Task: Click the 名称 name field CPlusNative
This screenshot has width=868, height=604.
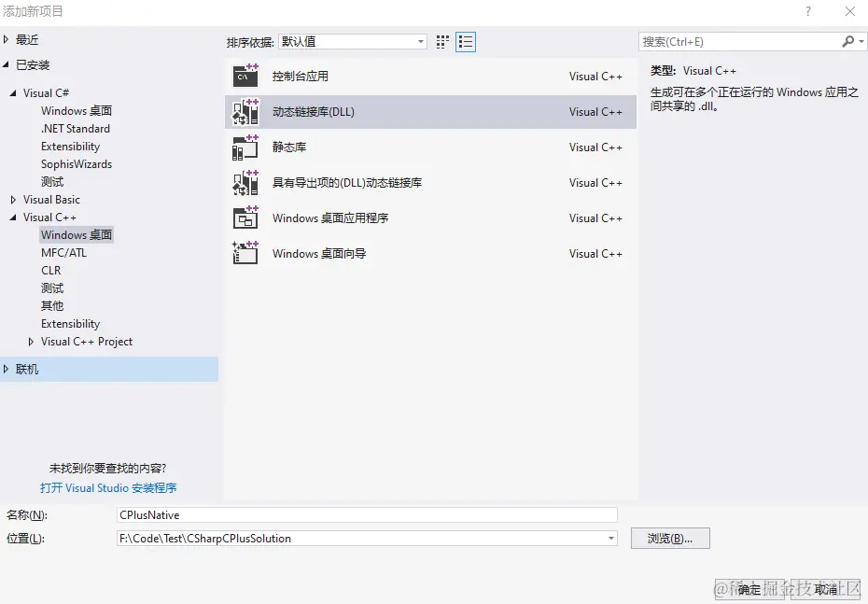Action: click(367, 515)
